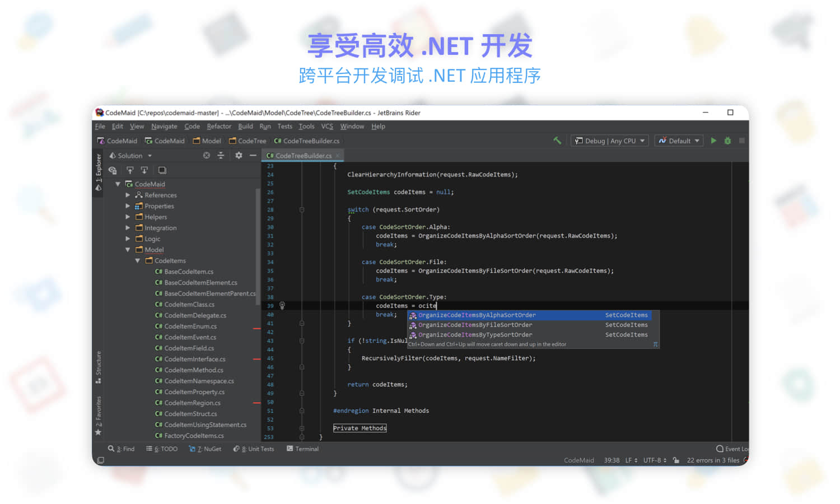Image resolution: width=840 pixels, height=504 pixels.
Task: Open the Event Log
Action: coord(732,449)
